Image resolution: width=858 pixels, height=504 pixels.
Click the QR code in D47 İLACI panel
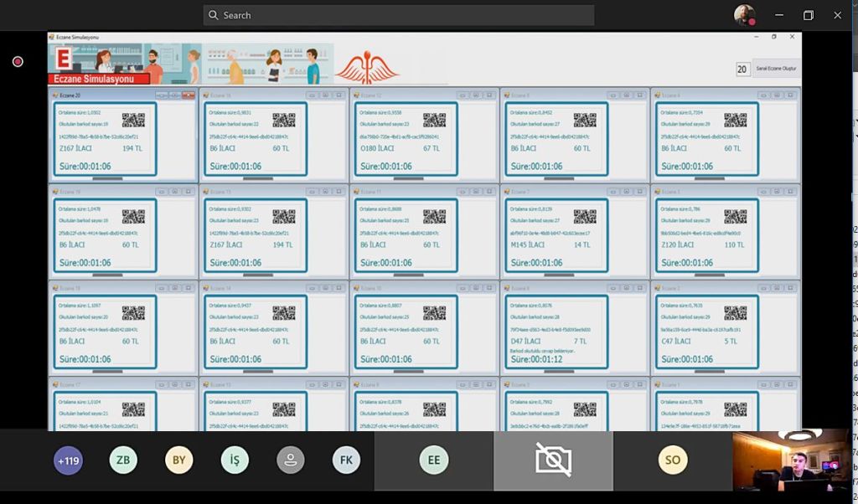[x=585, y=313]
